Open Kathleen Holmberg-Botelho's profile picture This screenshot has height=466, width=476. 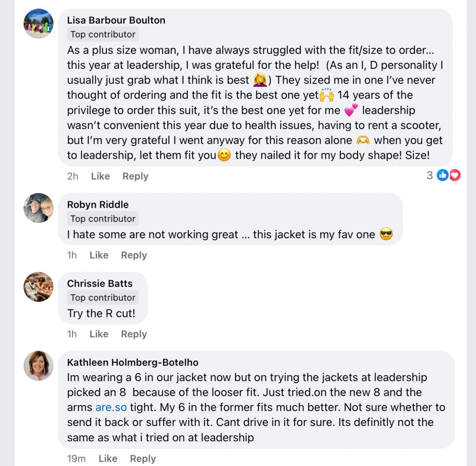[x=38, y=366]
